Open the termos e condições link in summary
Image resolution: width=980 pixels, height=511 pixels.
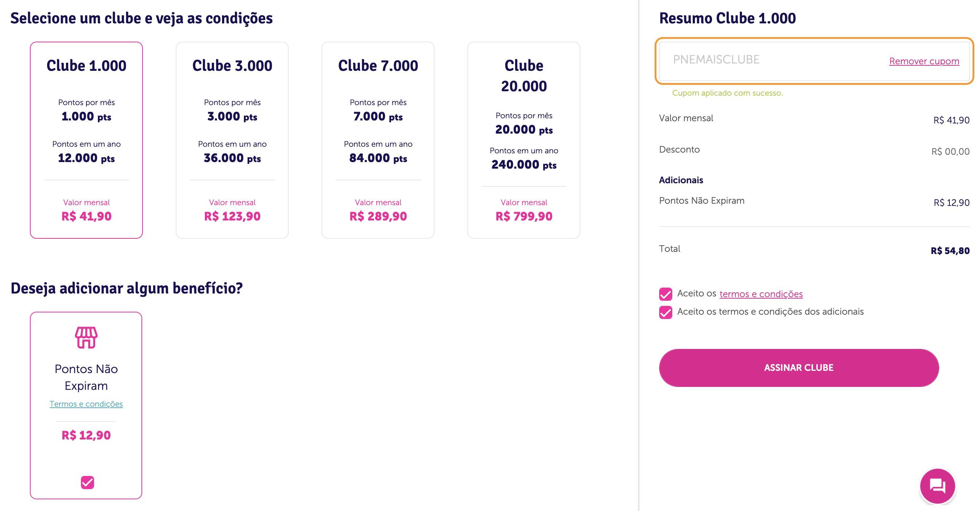(x=761, y=294)
